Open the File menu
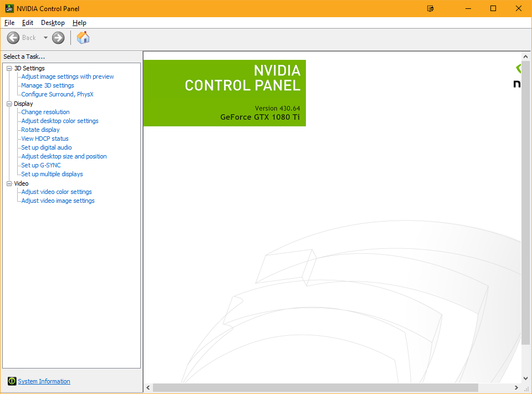 pyautogui.click(x=9, y=23)
